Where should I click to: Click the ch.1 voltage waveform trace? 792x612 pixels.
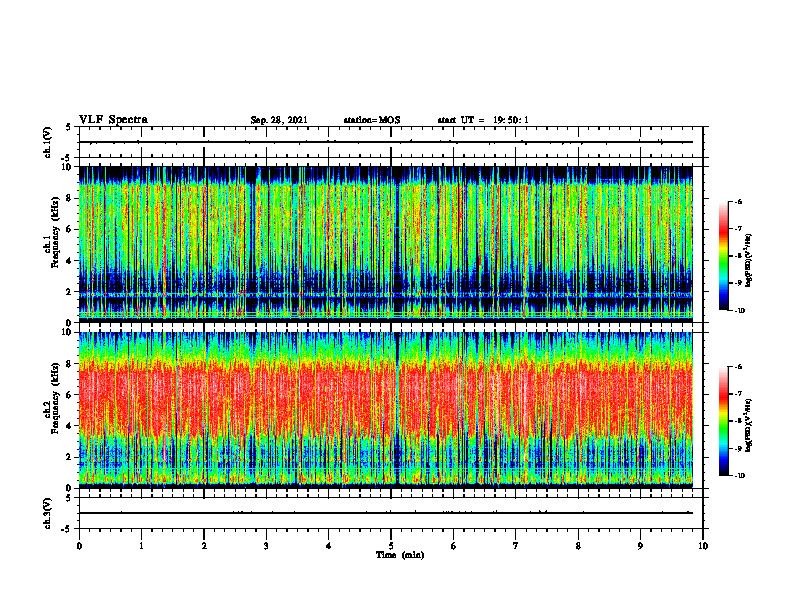point(386,142)
